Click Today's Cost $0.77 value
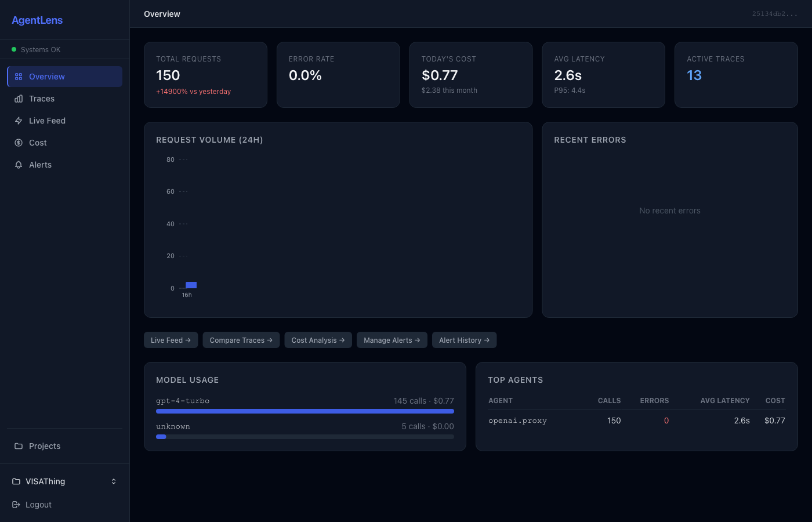The width and height of the screenshot is (812, 522). (x=440, y=75)
